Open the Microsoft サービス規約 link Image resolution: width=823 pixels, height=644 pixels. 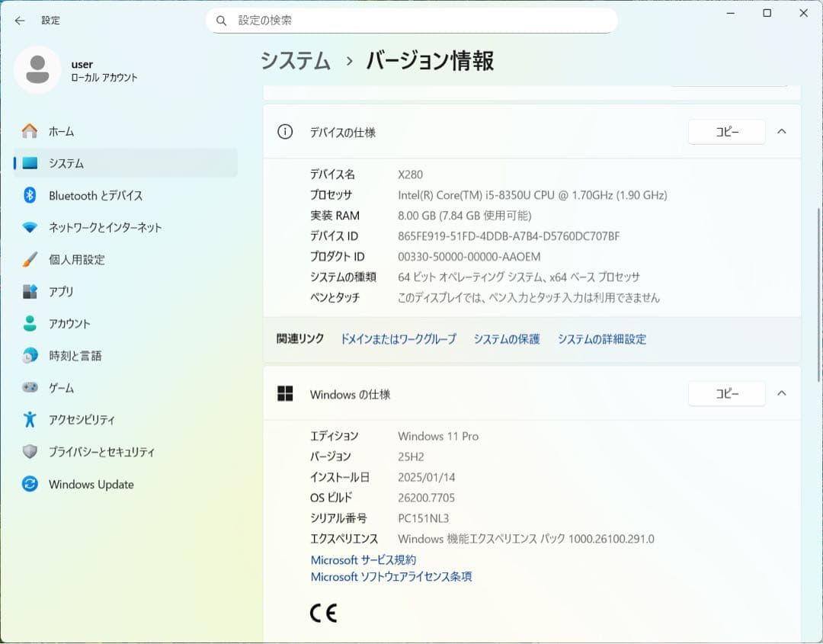[362, 559]
